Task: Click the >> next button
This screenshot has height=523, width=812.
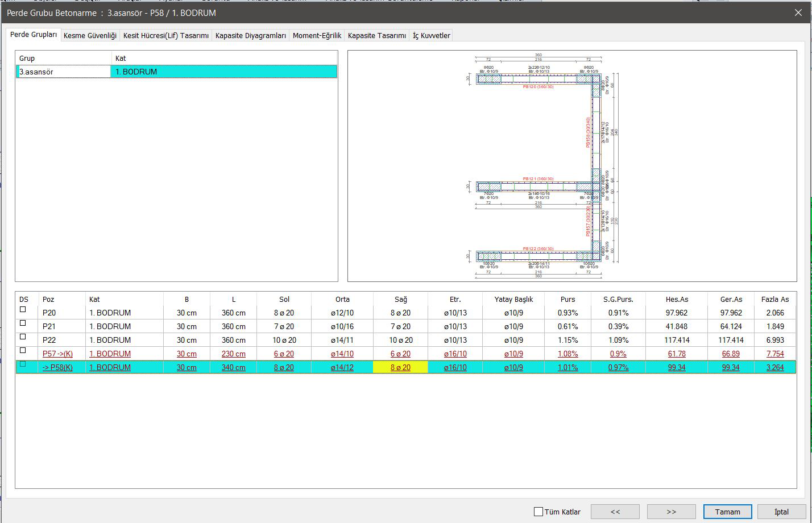Action: (671, 512)
